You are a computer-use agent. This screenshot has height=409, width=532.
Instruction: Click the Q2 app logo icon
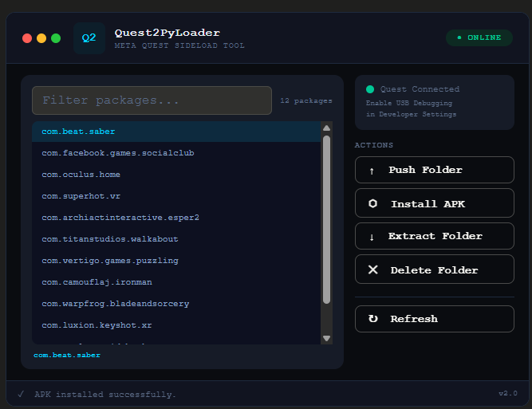click(89, 38)
